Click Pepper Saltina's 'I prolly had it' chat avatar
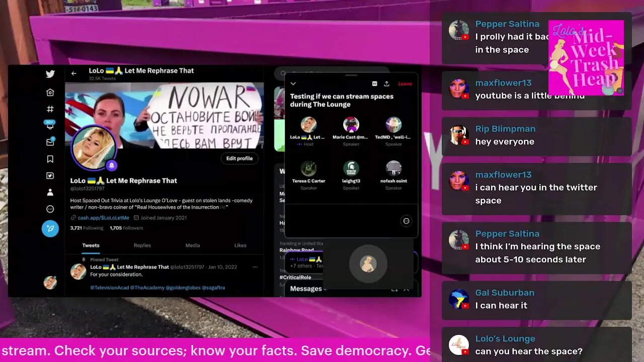This screenshot has height=362, width=644. 459,30
